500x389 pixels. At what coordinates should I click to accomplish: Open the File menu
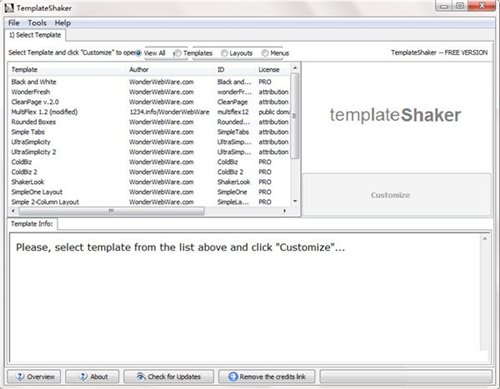14,23
